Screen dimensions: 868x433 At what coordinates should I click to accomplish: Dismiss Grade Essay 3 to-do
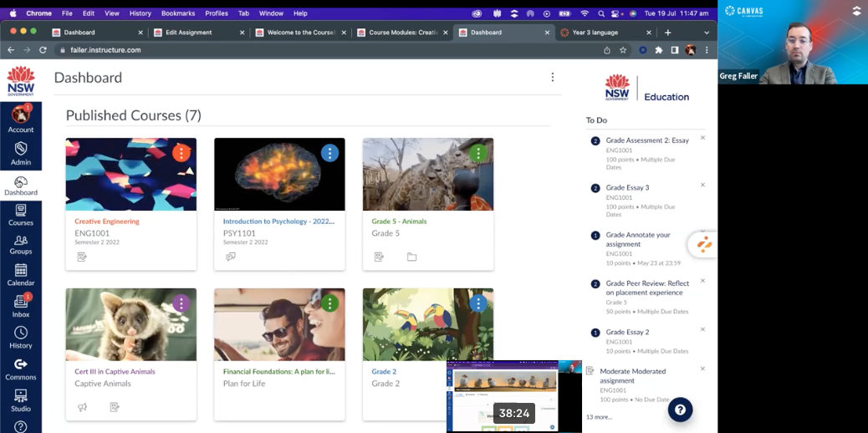[x=702, y=185]
